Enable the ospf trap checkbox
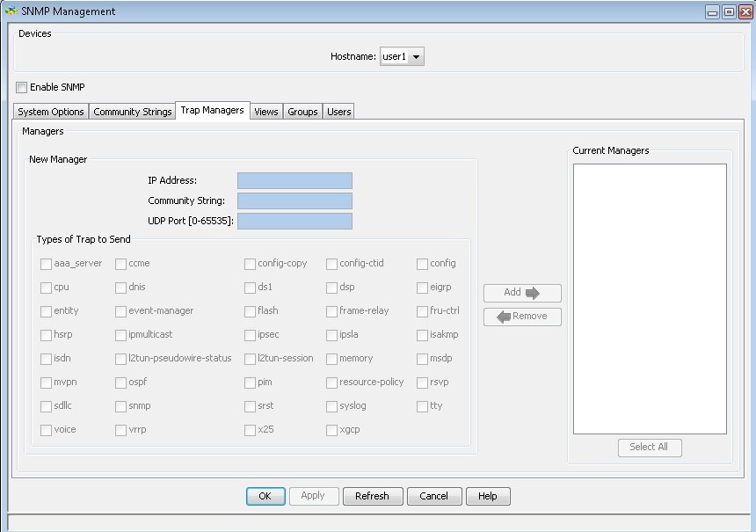 pos(120,383)
